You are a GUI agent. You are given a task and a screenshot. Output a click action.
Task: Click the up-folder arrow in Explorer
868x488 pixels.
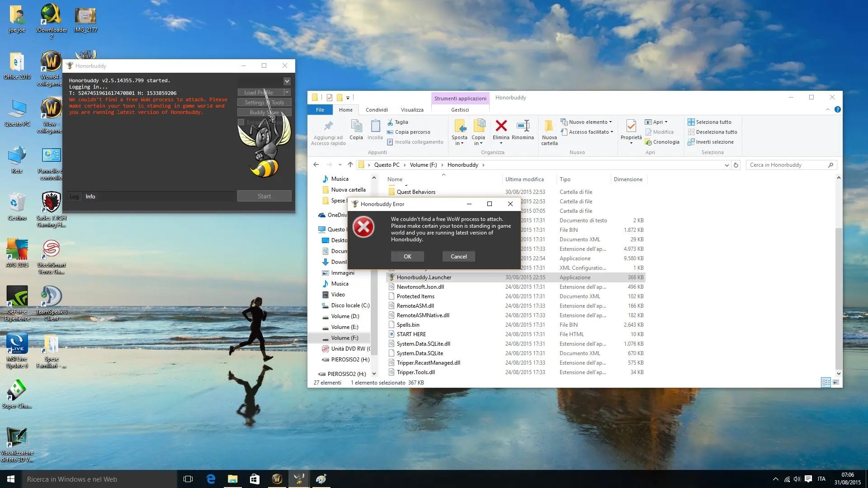tap(350, 165)
